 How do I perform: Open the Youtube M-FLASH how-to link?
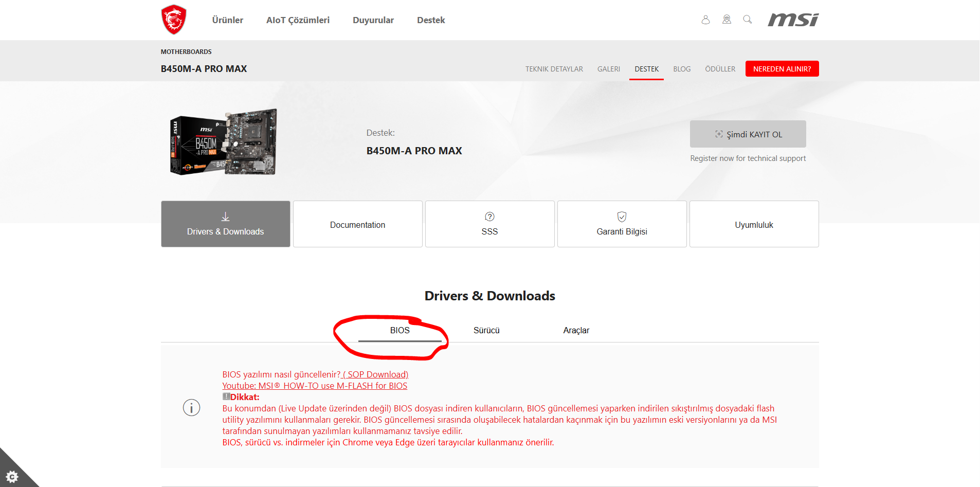click(x=315, y=386)
